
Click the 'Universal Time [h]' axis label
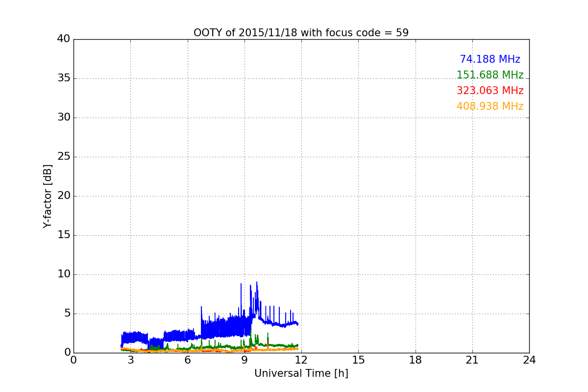pyautogui.click(x=301, y=373)
